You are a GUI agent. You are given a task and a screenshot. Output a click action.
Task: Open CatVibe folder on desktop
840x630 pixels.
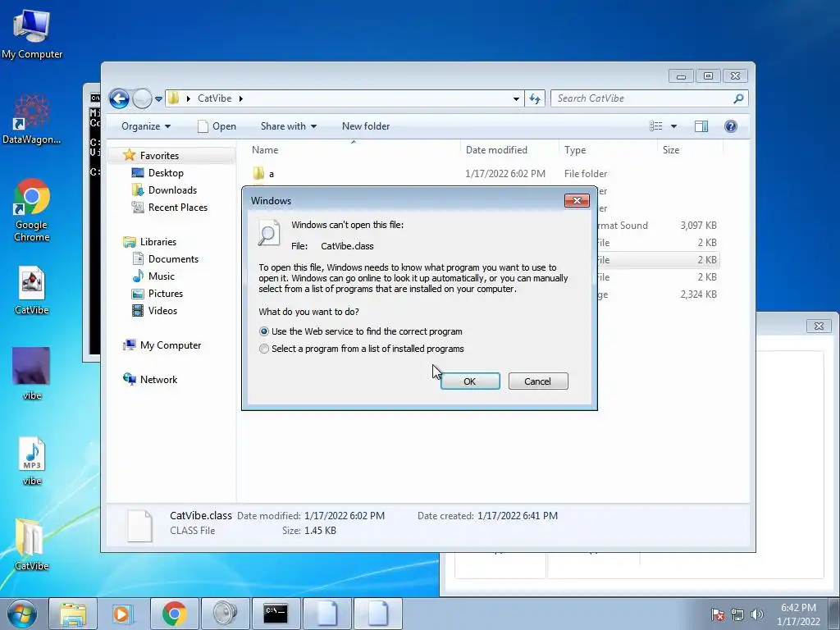tap(32, 544)
